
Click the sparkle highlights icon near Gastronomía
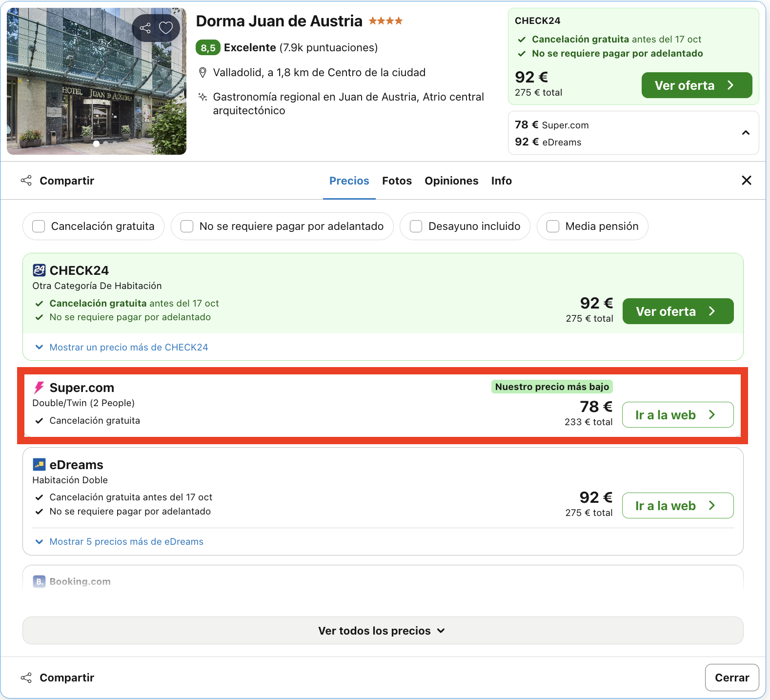pyautogui.click(x=203, y=97)
